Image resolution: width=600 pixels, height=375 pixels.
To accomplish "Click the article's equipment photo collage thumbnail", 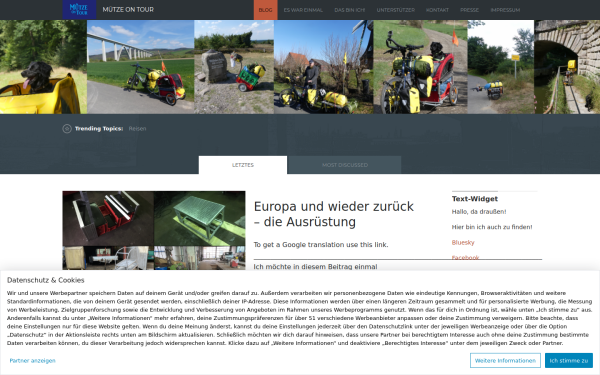I will (x=154, y=230).
